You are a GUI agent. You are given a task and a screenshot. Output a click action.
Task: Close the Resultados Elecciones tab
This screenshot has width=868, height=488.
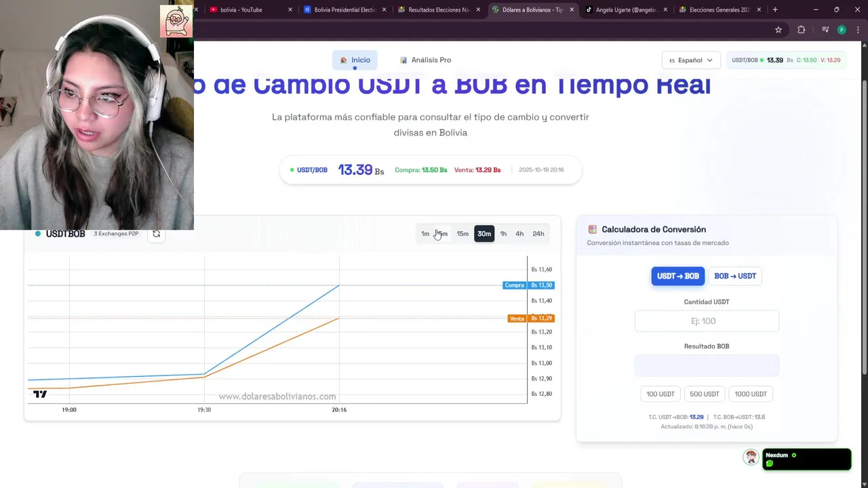[478, 9]
